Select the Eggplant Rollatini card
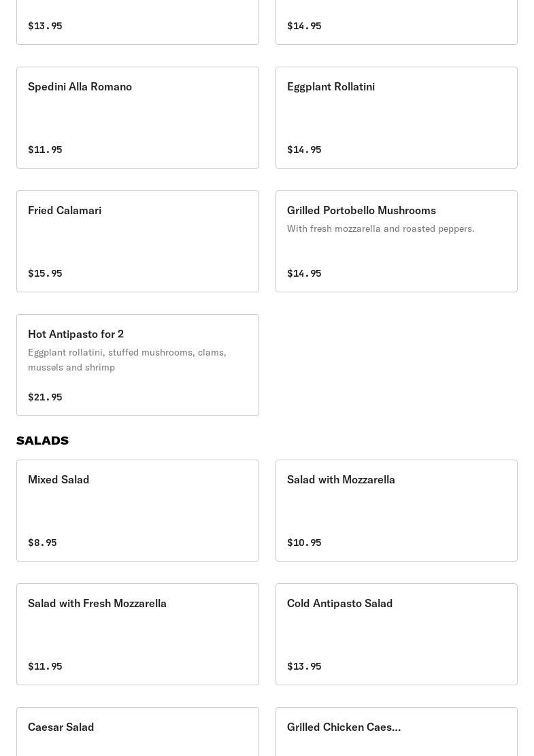The width and height of the screenshot is (534, 756). pos(397,118)
